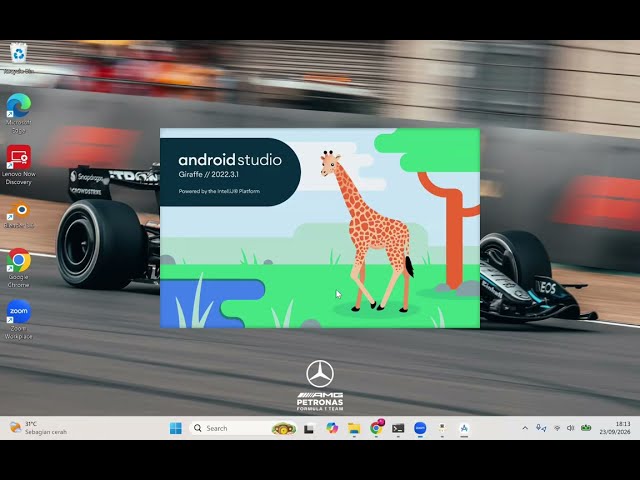This screenshot has height=480, width=640.
Task: Open Copilot from the taskbar
Action: pos(332,428)
